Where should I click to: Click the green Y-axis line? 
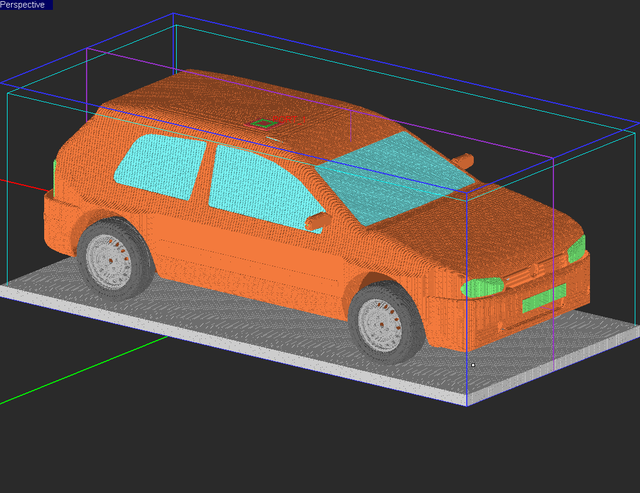[80, 370]
